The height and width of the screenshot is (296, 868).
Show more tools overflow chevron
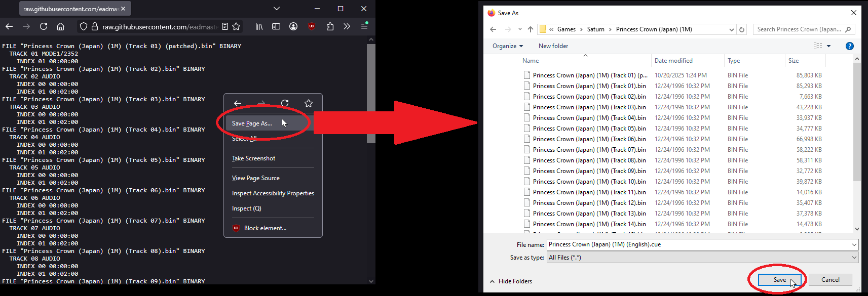[347, 26]
